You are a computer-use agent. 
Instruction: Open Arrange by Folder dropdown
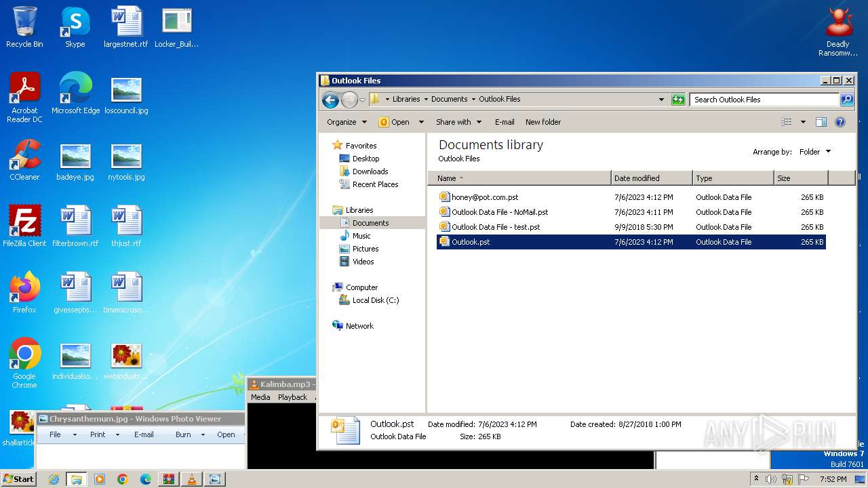pyautogui.click(x=814, y=152)
